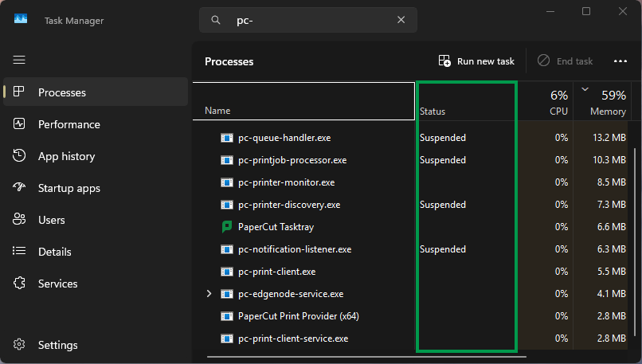Select the PaperCut Tasktray process name
Image resolution: width=642 pixels, height=364 pixels.
(x=276, y=227)
